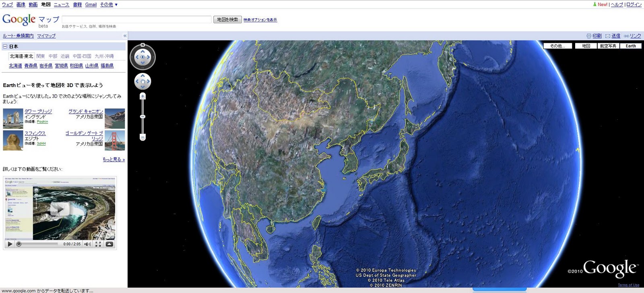Image resolution: width=644 pixels, height=293 pixels.
Task: Click the hand icon in pan joystick
Action: click(x=142, y=81)
